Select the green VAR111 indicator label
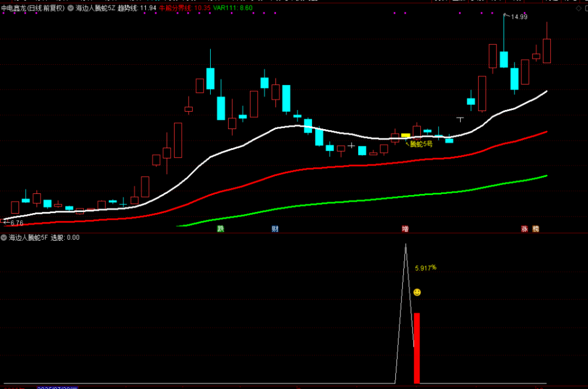This screenshot has width=588, height=389. [233, 9]
